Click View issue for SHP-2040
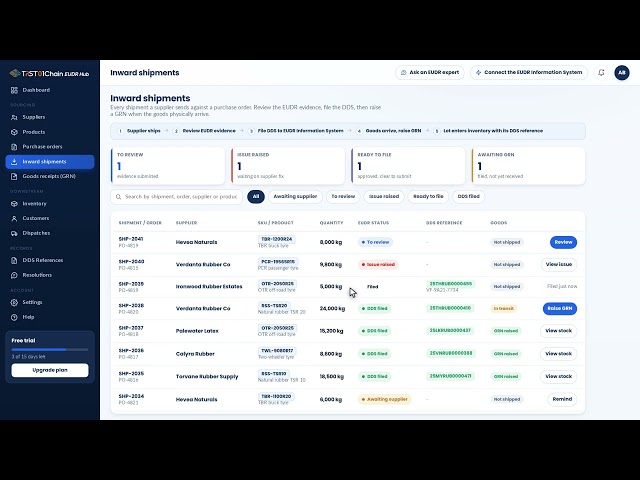 [x=559, y=264]
